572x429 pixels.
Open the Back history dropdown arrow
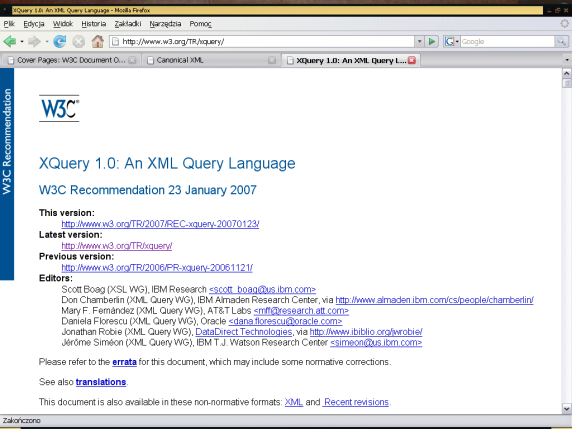[x=22, y=42]
